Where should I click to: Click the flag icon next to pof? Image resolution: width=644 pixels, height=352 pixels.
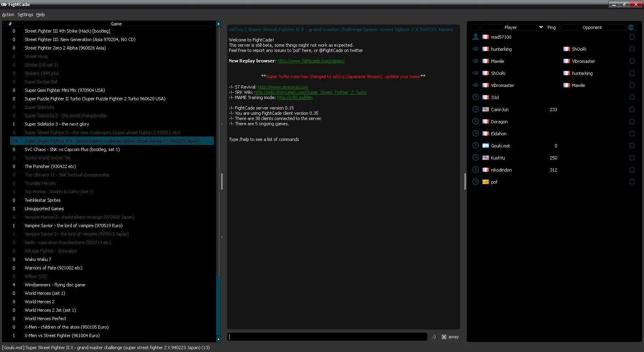(x=486, y=182)
